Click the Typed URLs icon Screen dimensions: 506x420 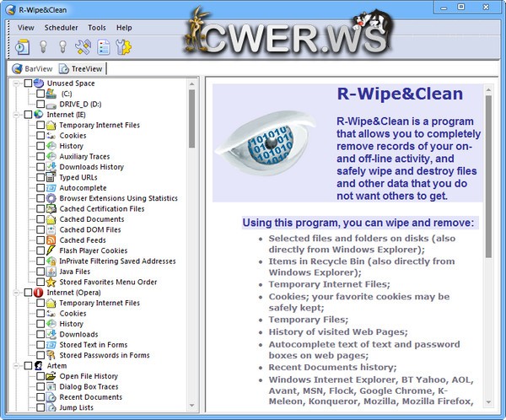tap(51, 177)
